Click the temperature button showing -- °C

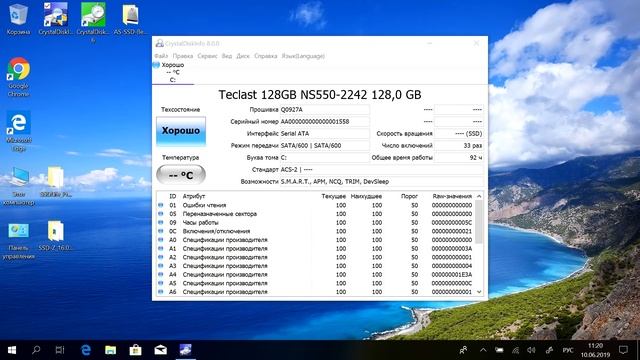coord(181,175)
